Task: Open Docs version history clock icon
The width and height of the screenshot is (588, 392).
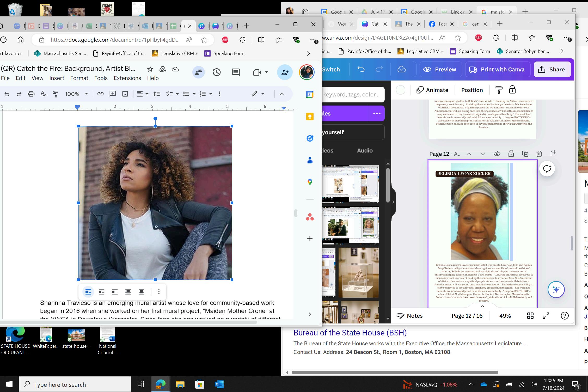Action: coord(217,72)
